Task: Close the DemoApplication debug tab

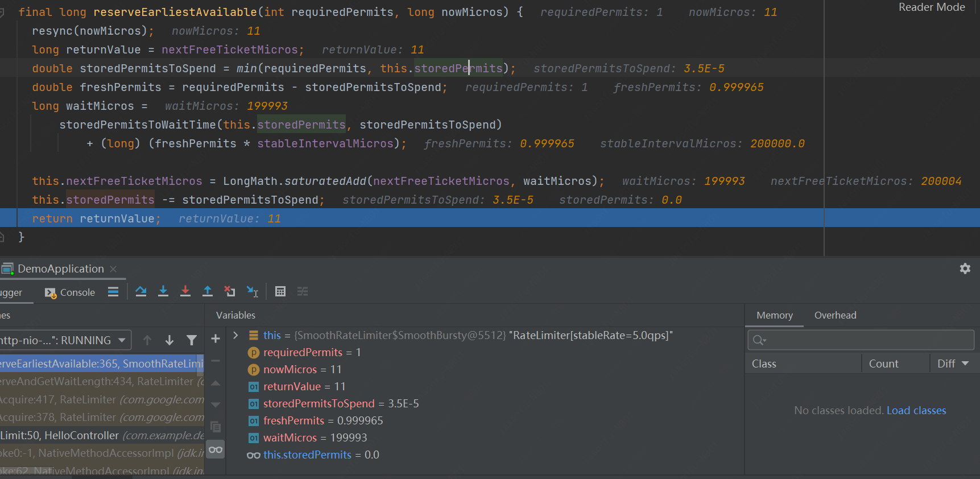Action: pos(113,269)
